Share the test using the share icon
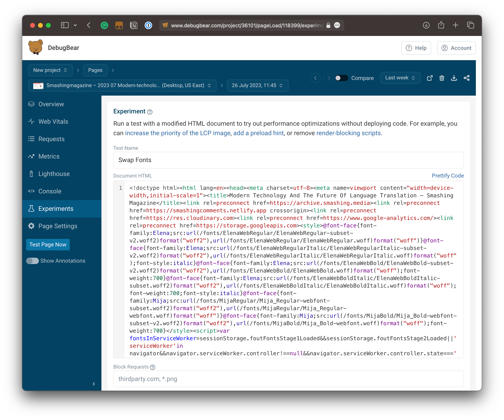504x420 pixels. coord(467,78)
